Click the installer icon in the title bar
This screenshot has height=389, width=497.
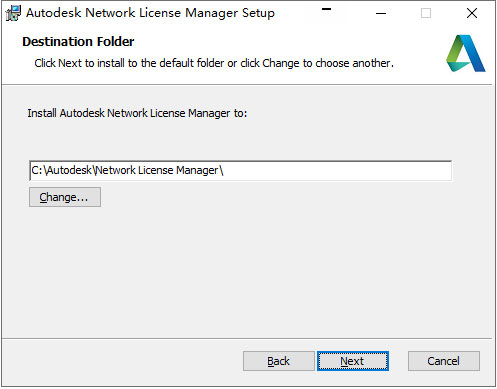(13, 13)
